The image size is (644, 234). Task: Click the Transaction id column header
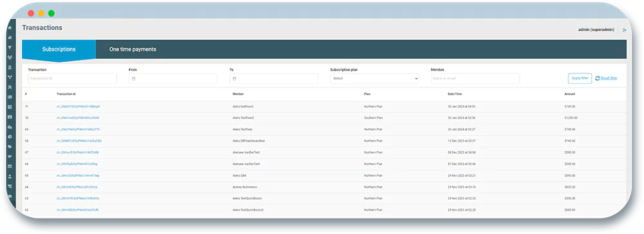66,94
